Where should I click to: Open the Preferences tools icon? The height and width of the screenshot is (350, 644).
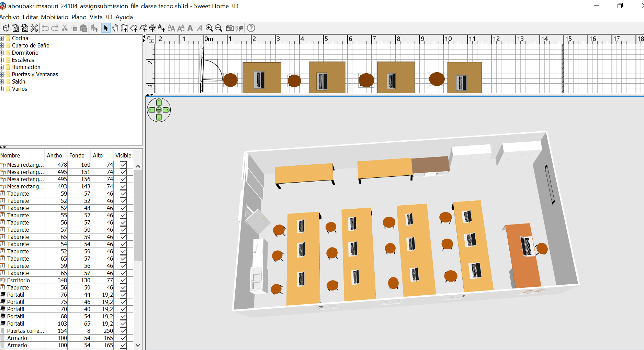pyautogui.click(x=34, y=28)
